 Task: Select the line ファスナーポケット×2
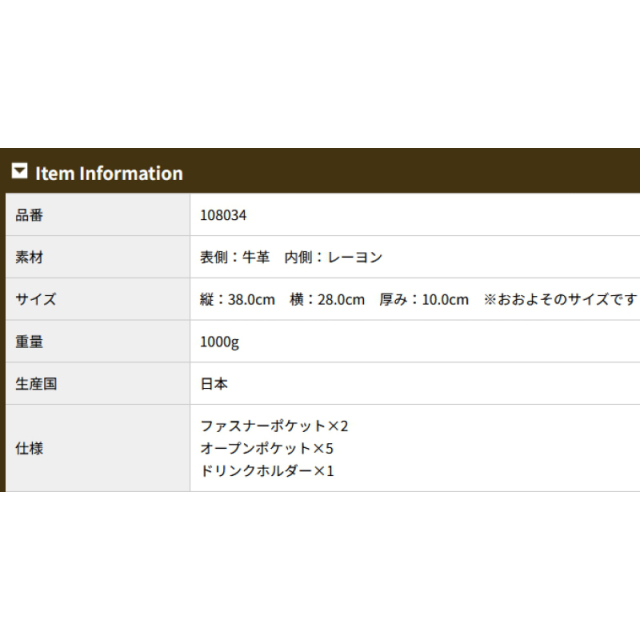coord(274,426)
